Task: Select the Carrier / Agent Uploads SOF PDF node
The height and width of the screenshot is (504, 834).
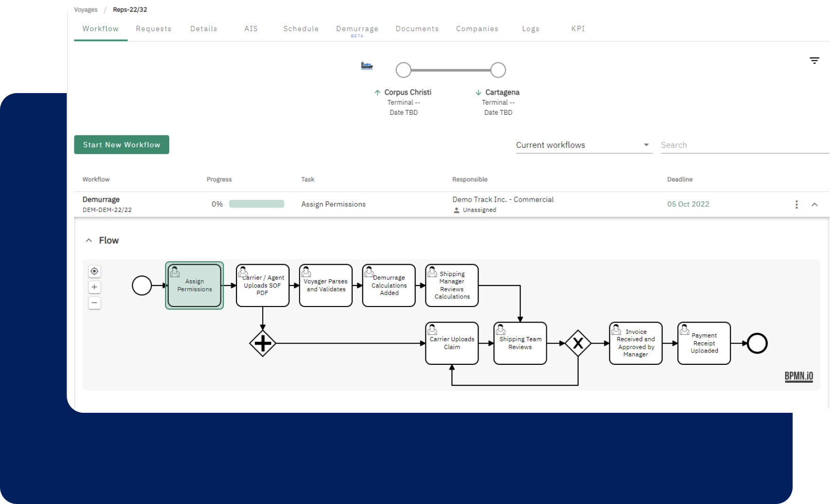Action: click(262, 285)
